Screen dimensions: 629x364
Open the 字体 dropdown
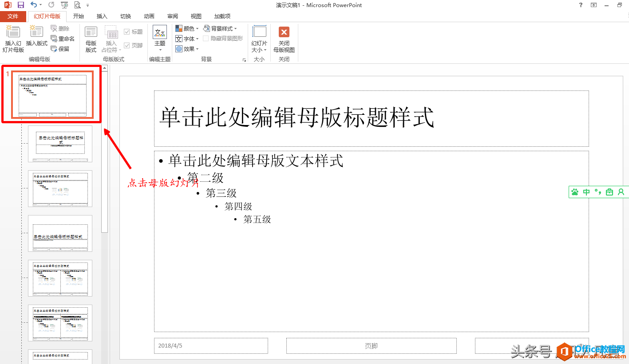click(187, 38)
